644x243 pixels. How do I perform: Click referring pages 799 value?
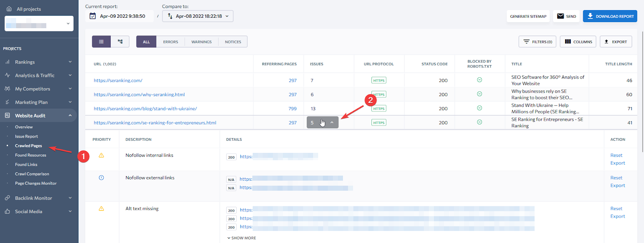pos(293,109)
